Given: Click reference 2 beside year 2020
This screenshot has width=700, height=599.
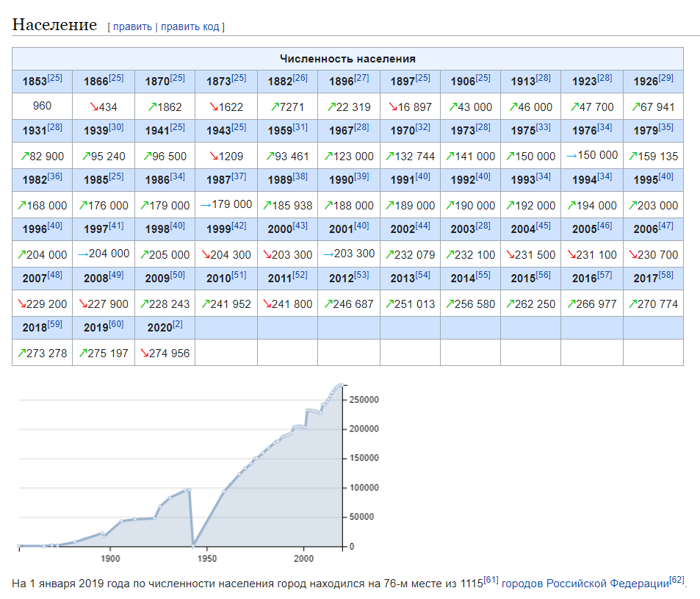Looking at the screenshot, I should pyautogui.click(x=177, y=324).
